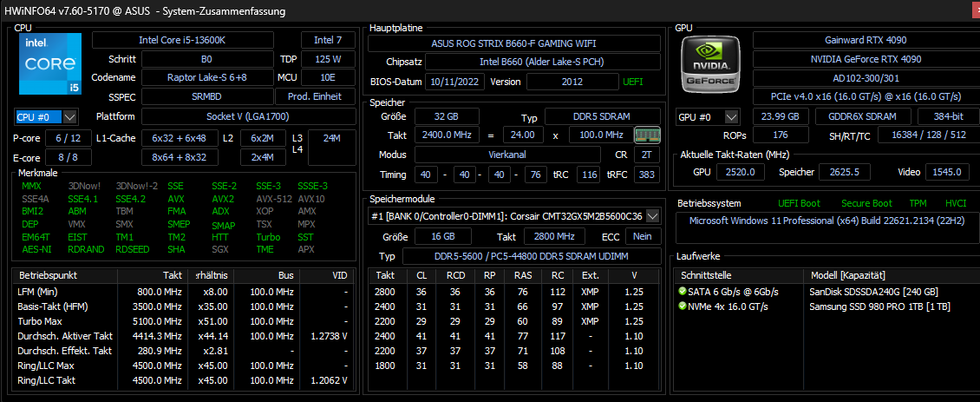Click the 1800 MHz timing row
The width and height of the screenshot is (980, 402).
[513, 366]
